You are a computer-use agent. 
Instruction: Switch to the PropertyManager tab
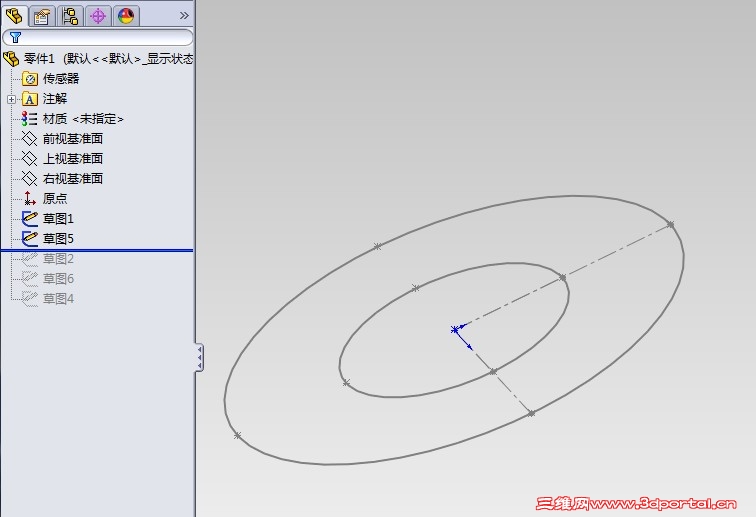[42, 16]
